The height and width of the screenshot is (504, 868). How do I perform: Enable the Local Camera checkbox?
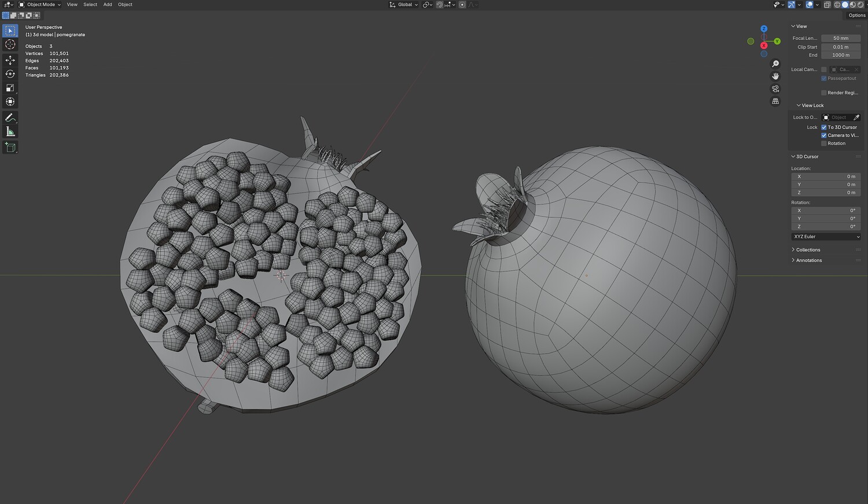(x=824, y=69)
